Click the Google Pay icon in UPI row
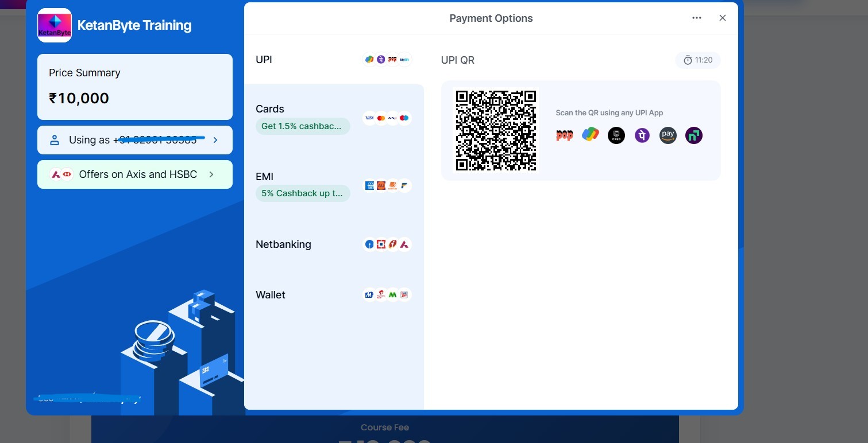 (369, 60)
